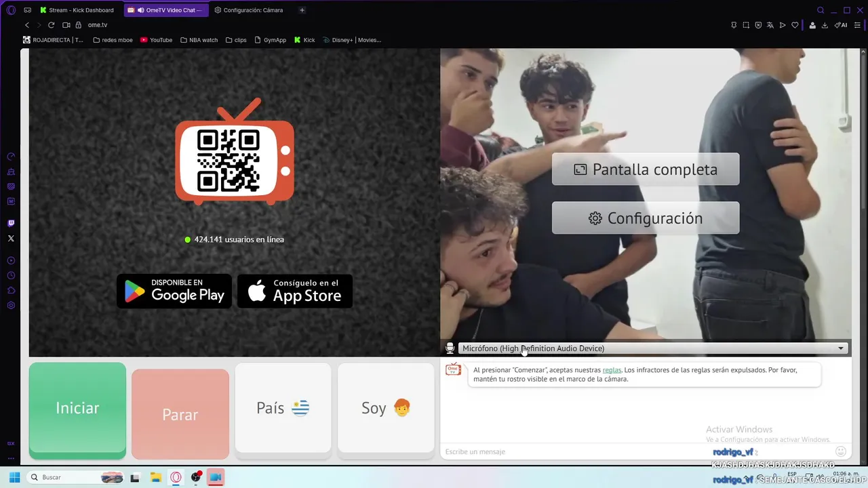Open Task View in the taskbar
The height and width of the screenshot is (488, 868).
135,477
